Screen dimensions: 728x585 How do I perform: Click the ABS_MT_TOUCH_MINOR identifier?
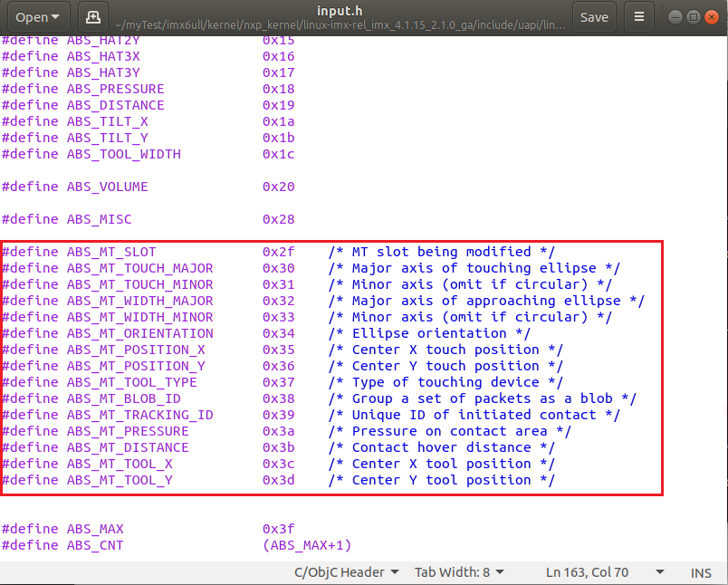(x=139, y=284)
